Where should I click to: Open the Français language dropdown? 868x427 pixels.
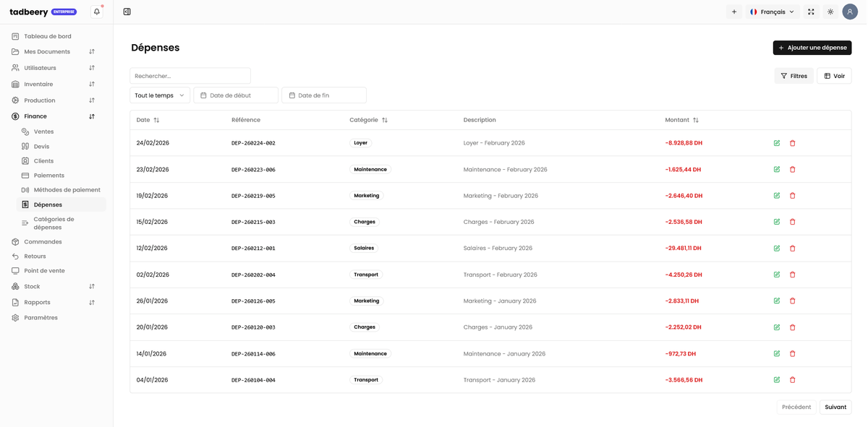pyautogui.click(x=773, y=12)
